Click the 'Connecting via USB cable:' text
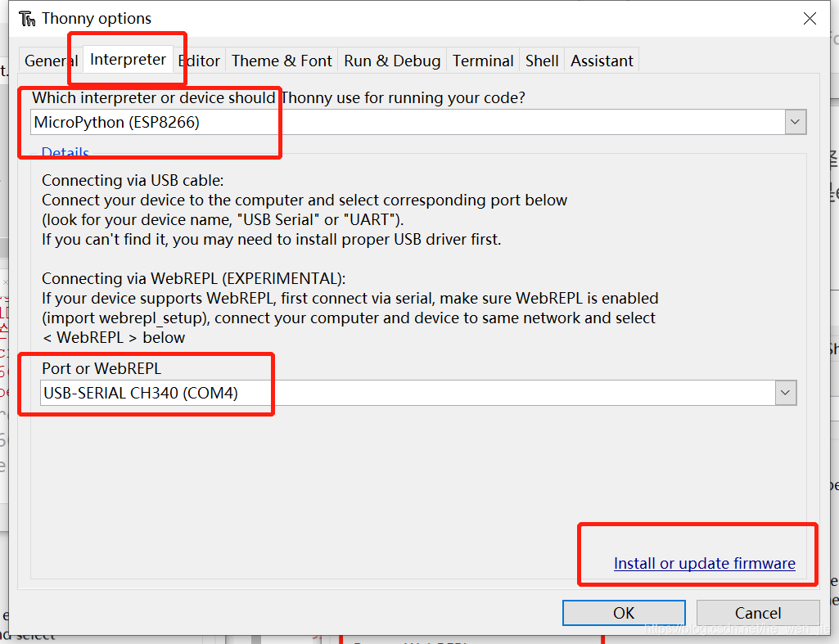The width and height of the screenshot is (839, 644). pos(133,180)
